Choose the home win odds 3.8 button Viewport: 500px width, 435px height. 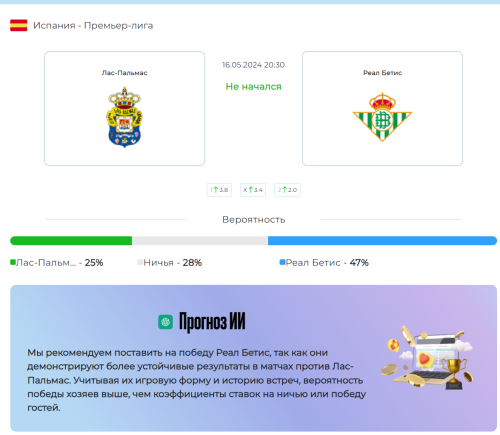point(219,190)
